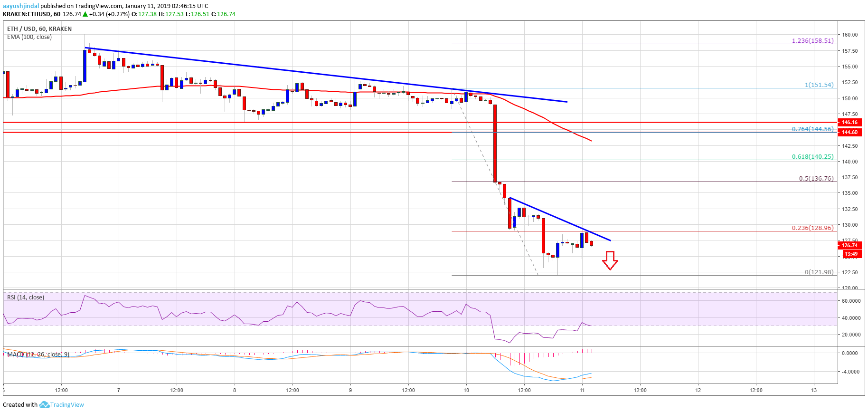
Task: Click the 144.60 red price tag
Action: [x=849, y=132]
